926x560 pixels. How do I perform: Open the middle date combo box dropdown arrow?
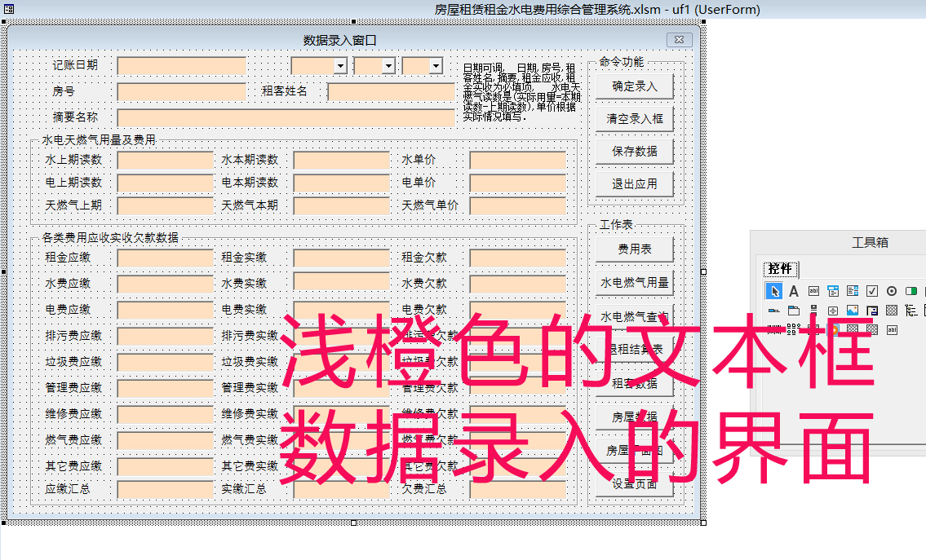(388, 65)
